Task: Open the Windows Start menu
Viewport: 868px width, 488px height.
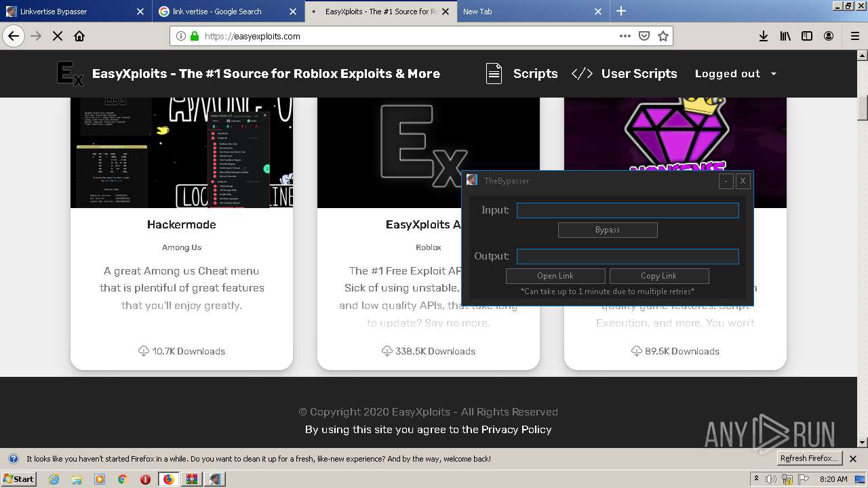Action: [18, 479]
